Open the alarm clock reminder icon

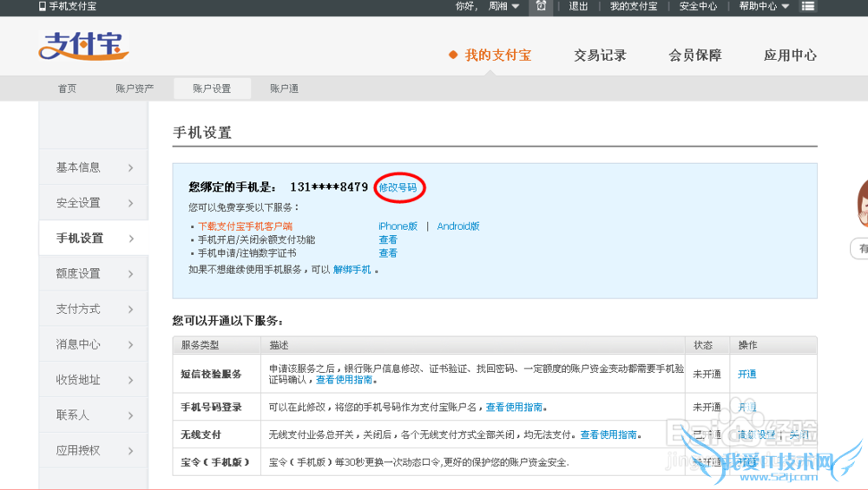click(542, 6)
